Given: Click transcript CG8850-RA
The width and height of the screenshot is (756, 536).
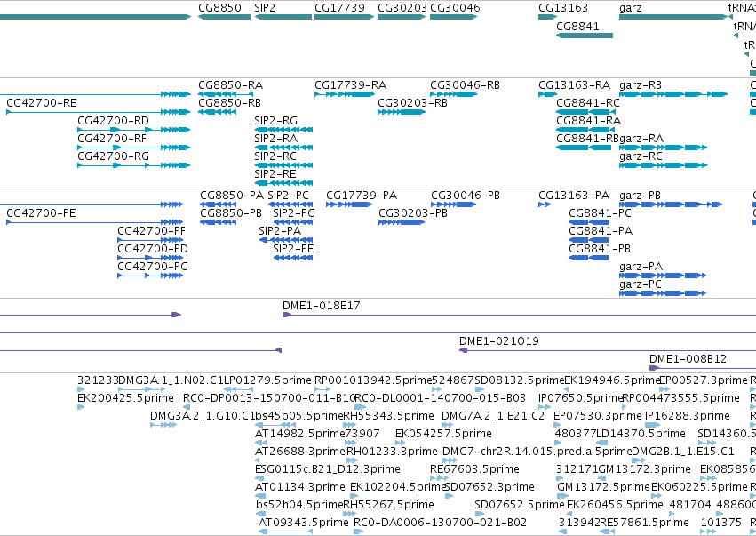Looking at the screenshot, I should (226, 94).
